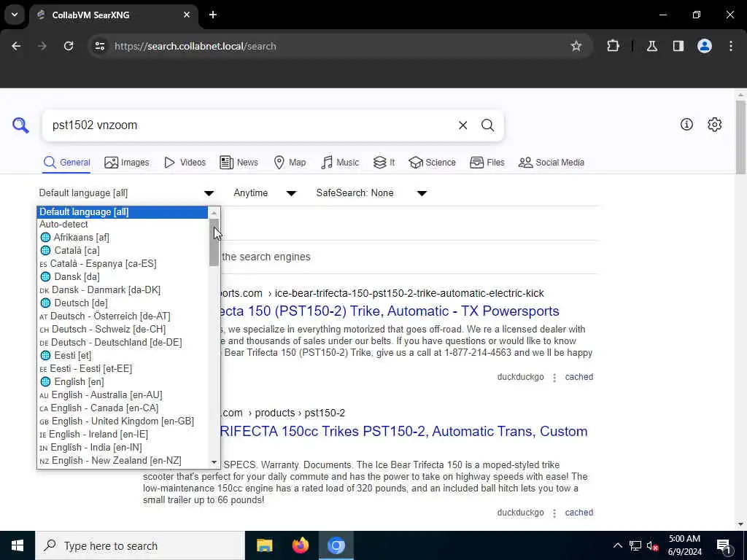Go back with browser back arrow
747x560 pixels.
[16, 46]
